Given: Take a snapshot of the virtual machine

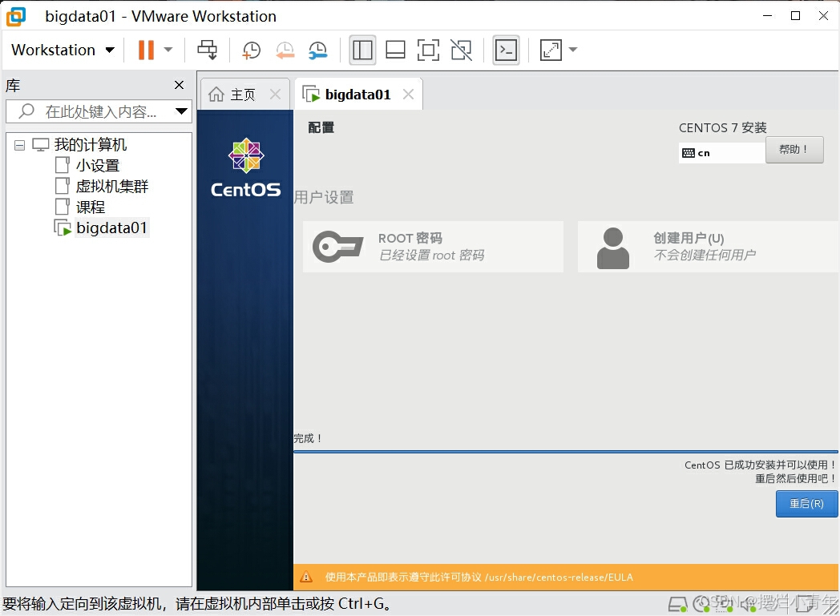Looking at the screenshot, I should [x=251, y=50].
